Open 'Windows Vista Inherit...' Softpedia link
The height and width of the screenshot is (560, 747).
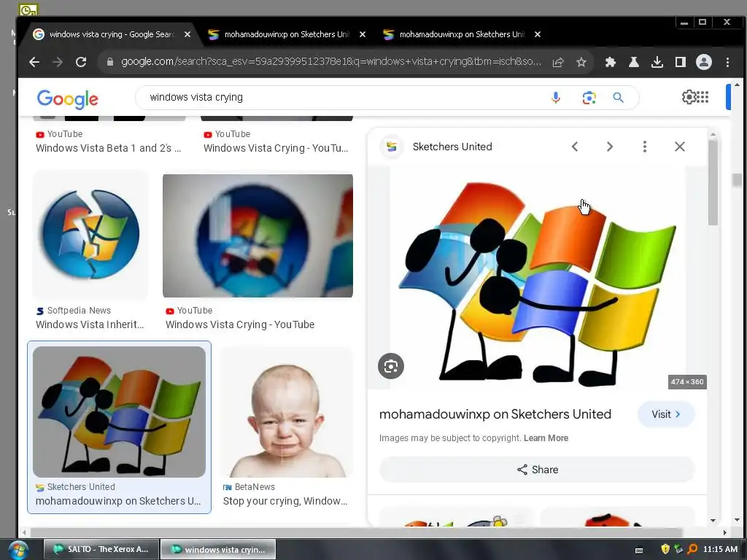point(90,324)
